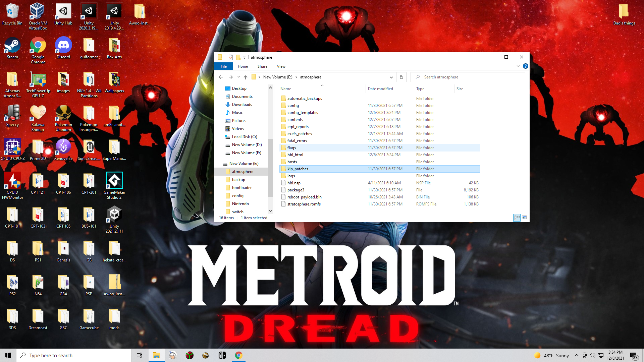This screenshot has height=362, width=644.
Task: Click the navigation pane scrollbar thumb
Action: click(270, 168)
